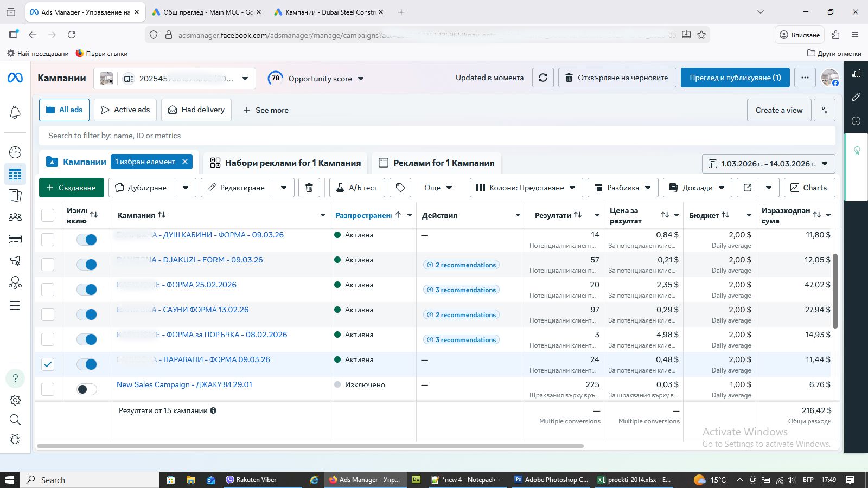Open bug report icon in left sidebar

click(15, 439)
